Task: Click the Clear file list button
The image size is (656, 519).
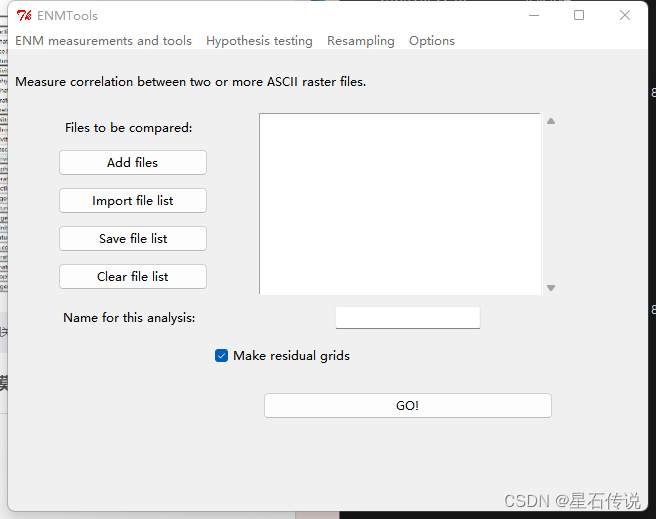Action: click(x=133, y=276)
